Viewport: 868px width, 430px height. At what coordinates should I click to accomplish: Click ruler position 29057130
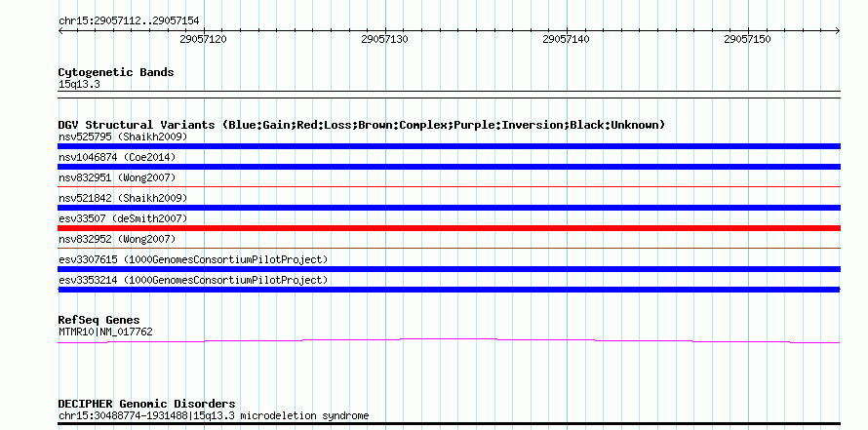coord(384,39)
